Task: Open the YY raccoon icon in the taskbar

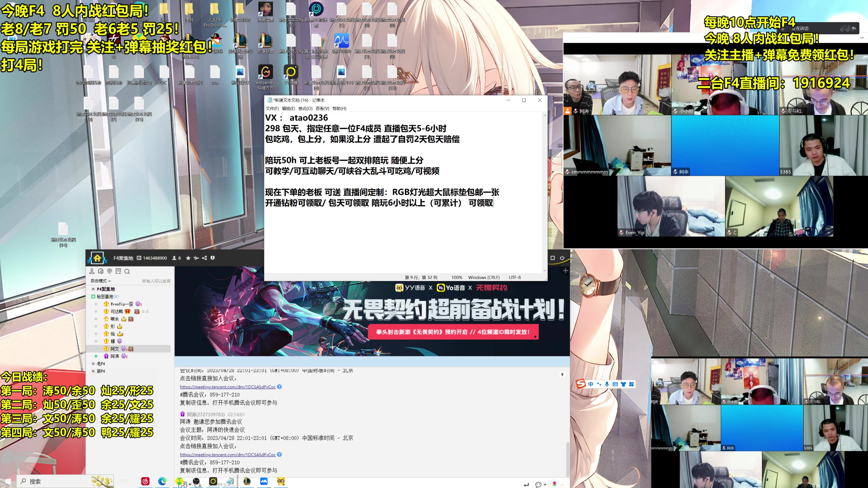Action: pyautogui.click(x=281, y=481)
